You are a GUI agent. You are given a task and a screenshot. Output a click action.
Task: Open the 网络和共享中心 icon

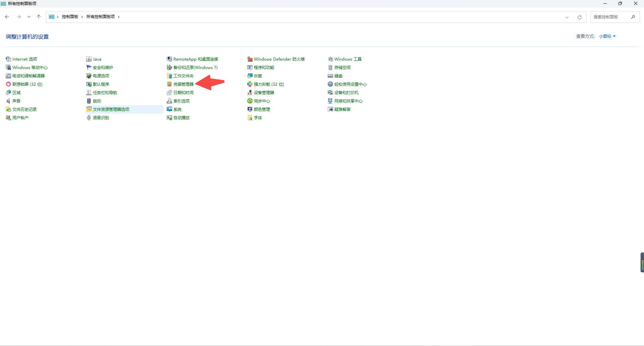[330, 101]
